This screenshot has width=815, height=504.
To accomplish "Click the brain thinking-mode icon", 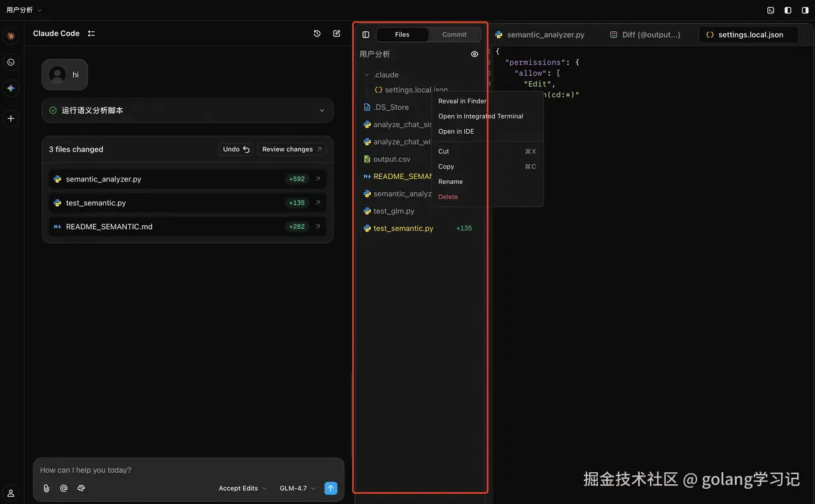I will [x=81, y=488].
